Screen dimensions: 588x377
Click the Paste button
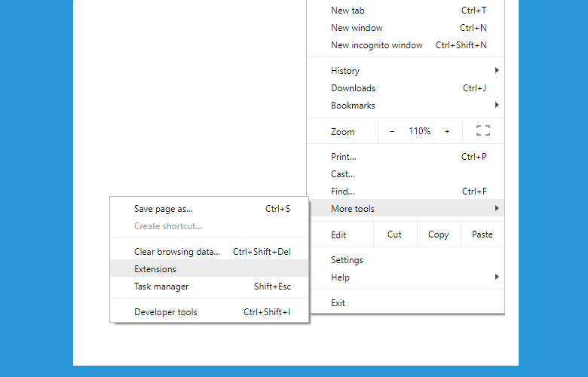tap(482, 234)
